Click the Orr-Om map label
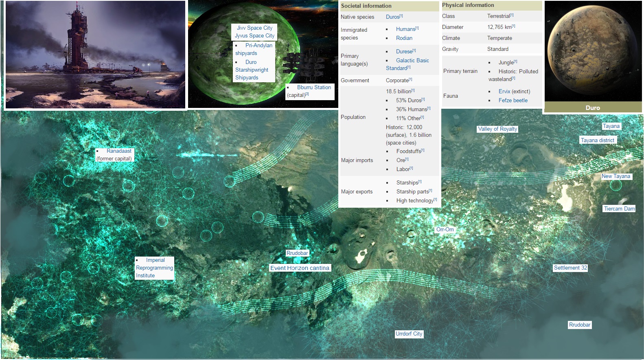This screenshot has width=644, height=360. pos(445,230)
